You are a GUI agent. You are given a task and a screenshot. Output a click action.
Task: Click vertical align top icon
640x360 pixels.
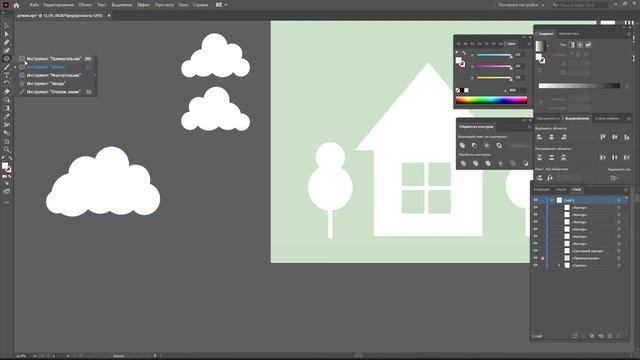602,137
